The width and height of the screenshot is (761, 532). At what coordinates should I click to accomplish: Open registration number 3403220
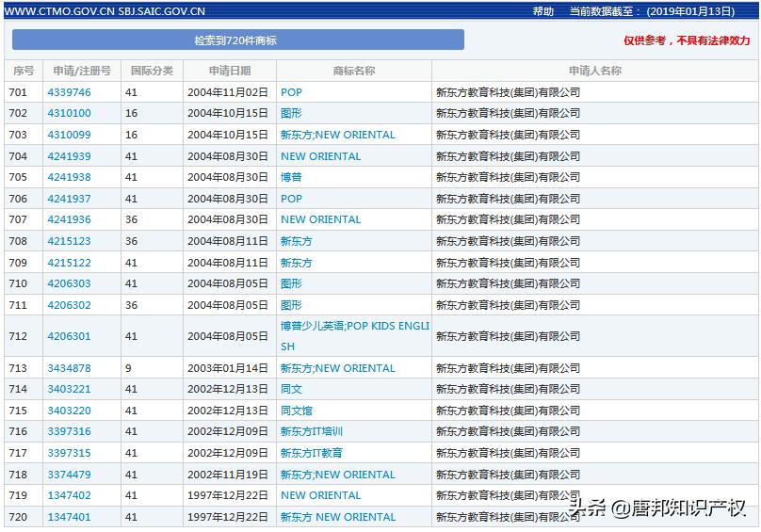[69, 411]
